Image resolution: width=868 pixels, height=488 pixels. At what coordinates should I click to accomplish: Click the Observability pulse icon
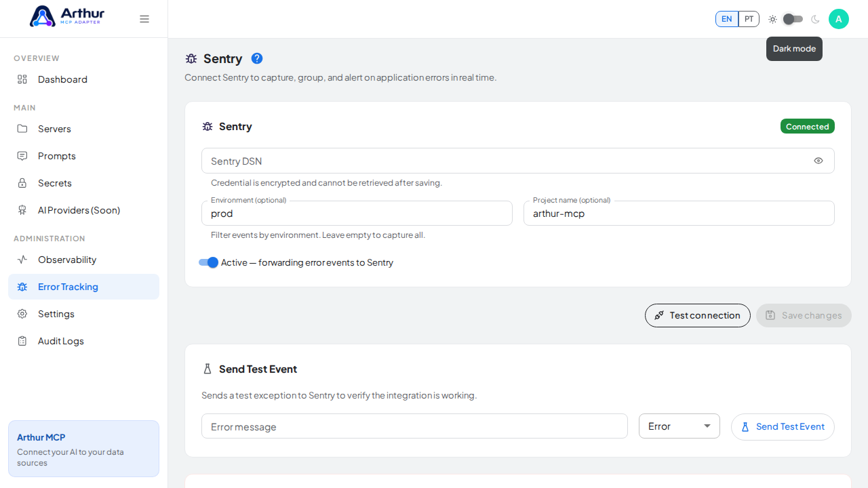pyautogui.click(x=22, y=260)
